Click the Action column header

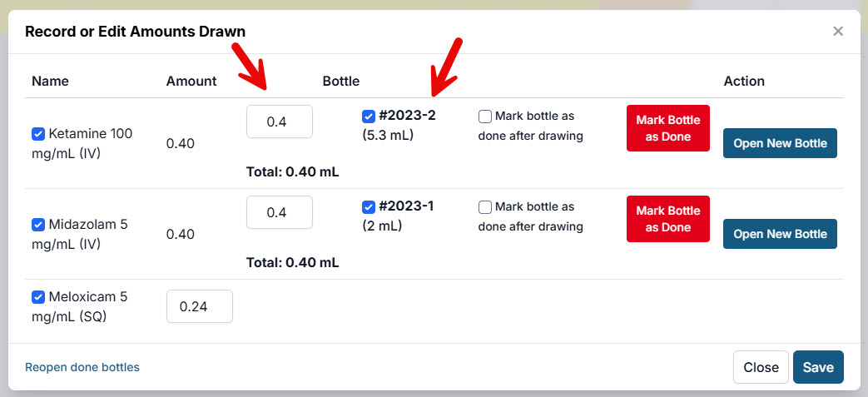click(744, 81)
